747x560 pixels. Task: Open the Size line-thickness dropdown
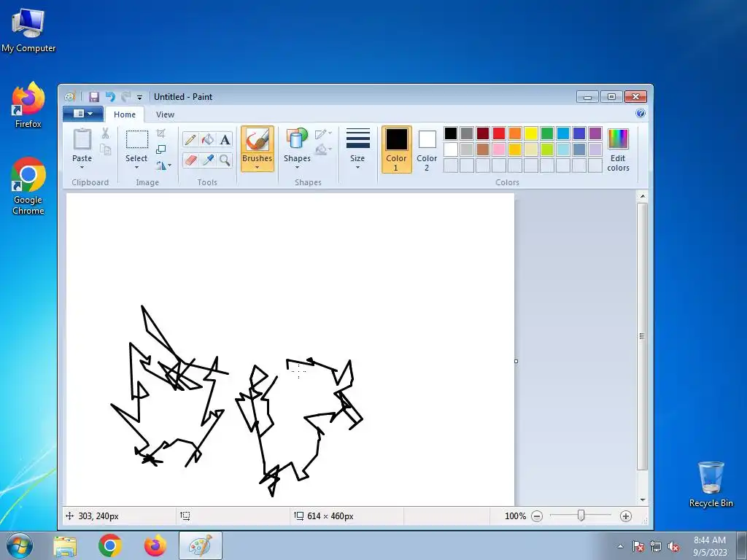357,149
